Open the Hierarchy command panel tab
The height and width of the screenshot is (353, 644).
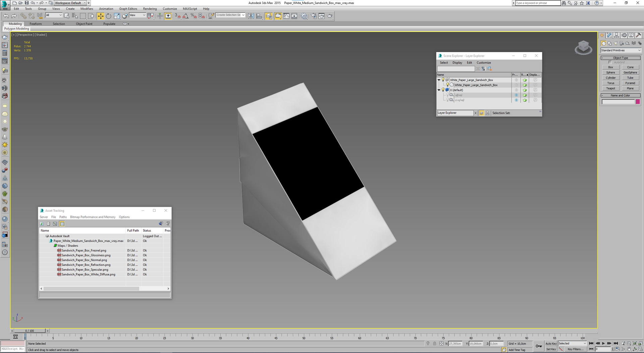click(617, 35)
